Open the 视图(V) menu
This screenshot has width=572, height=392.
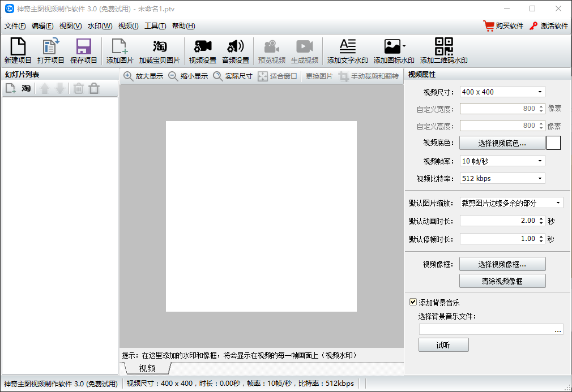70,26
